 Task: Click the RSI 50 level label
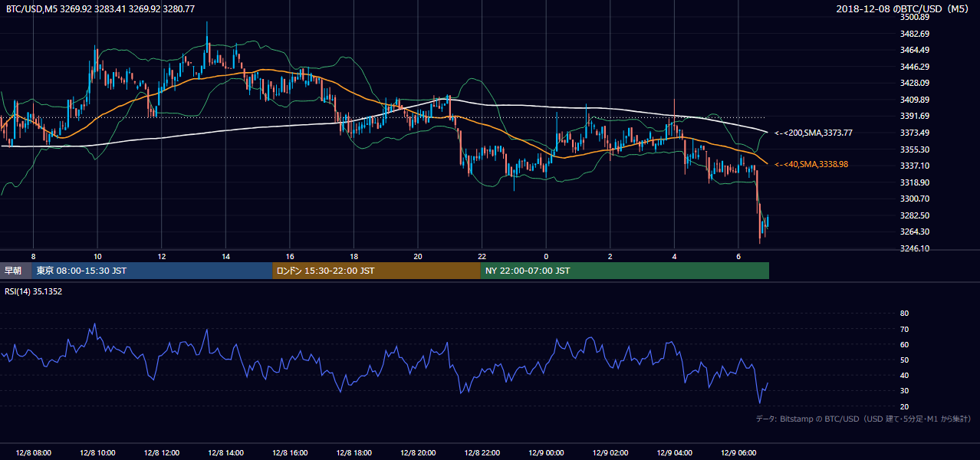(x=904, y=360)
